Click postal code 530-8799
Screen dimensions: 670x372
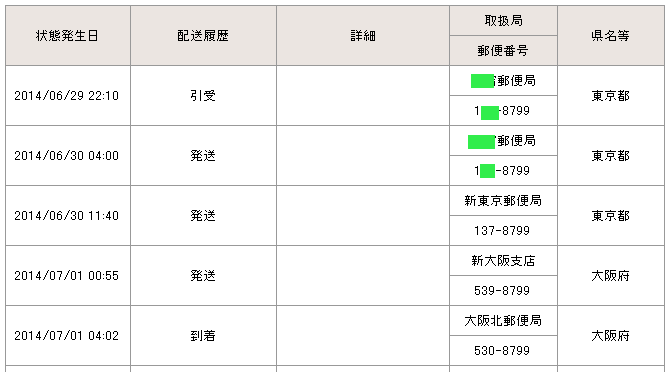click(x=502, y=351)
